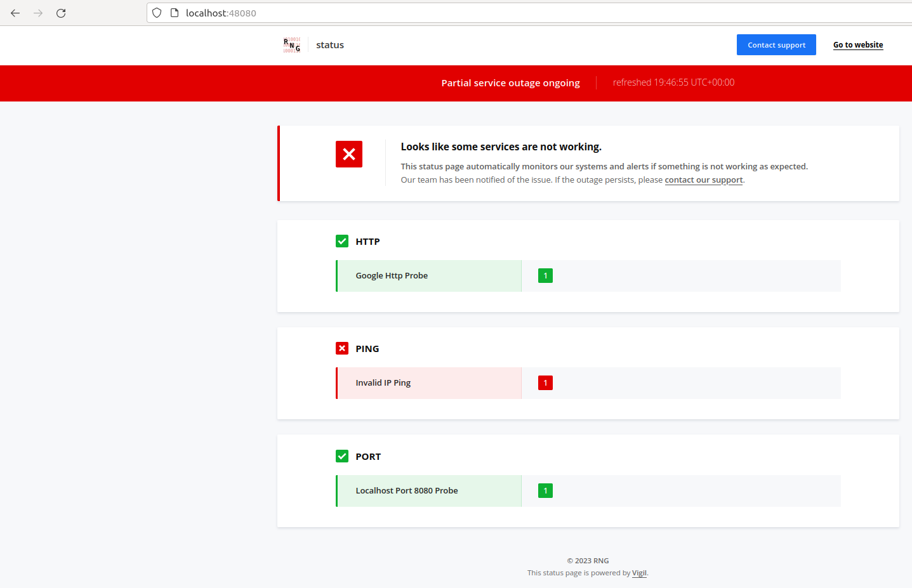Click the RNG logo in header
912x588 pixels.
(292, 45)
